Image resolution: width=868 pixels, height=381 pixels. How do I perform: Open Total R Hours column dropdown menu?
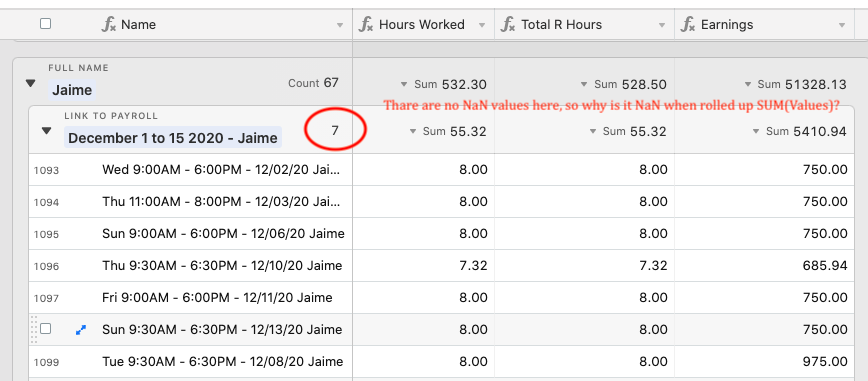[x=662, y=25]
